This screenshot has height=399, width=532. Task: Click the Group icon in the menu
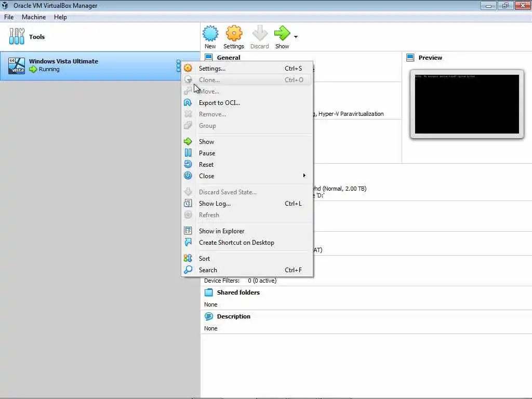[188, 126]
